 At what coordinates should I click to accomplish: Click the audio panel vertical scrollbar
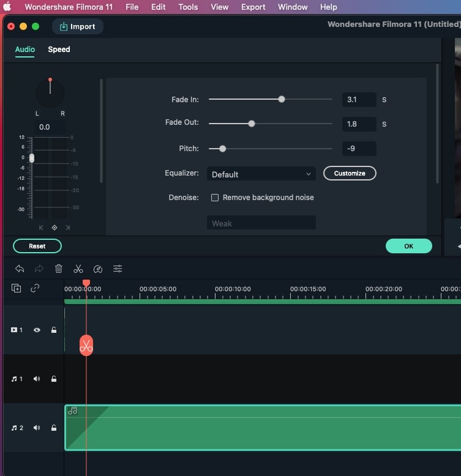(437, 124)
